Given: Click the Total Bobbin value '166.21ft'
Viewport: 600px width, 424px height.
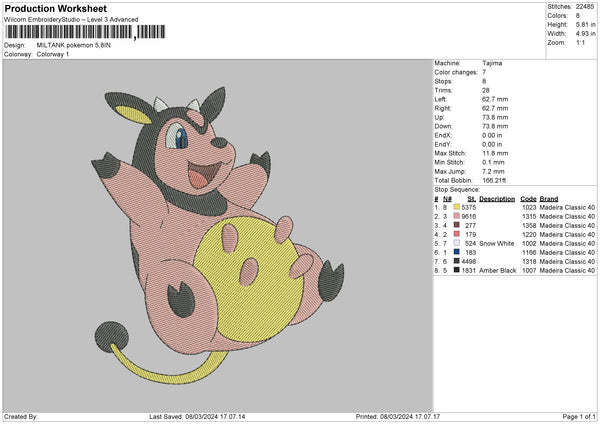Looking at the screenshot, I should [494, 180].
